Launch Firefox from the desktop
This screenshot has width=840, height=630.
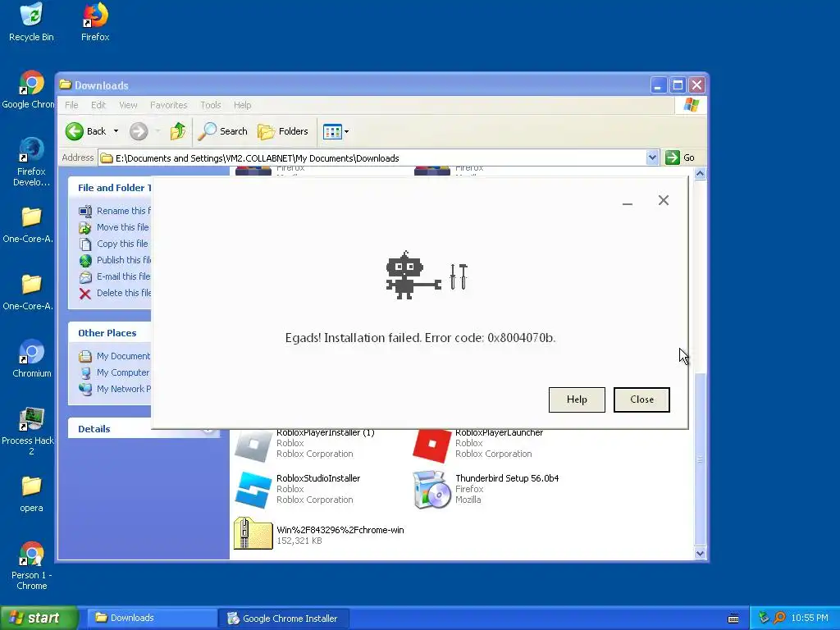point(95,22)
